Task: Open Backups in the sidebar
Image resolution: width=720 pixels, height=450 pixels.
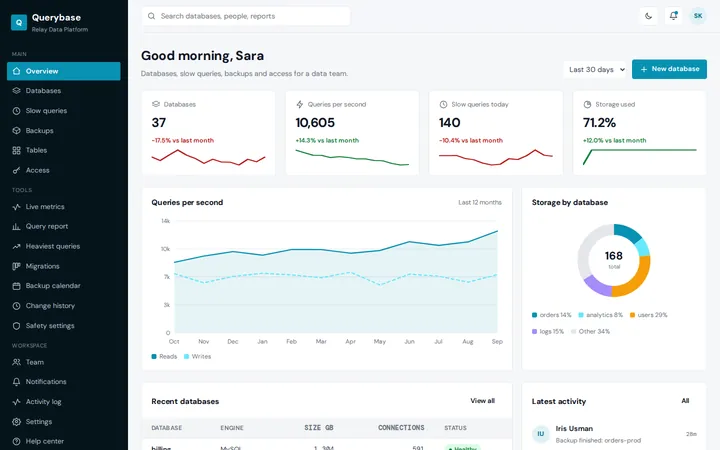Action: pos(64,130)
